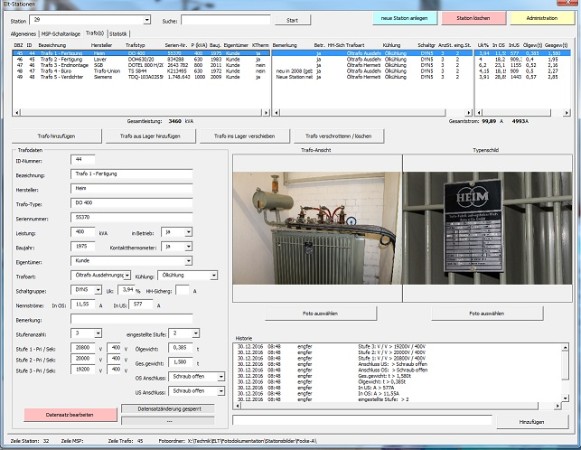581x450 pixels.
Task: Switch to the Trafo(s) tab
Action: pyautogui.click(x=95, y=33)
